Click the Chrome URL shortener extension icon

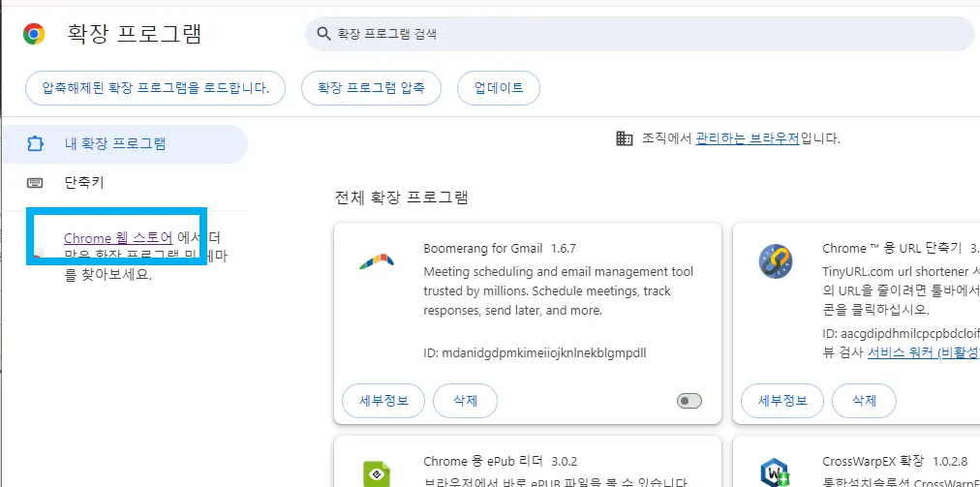point(776,261)
